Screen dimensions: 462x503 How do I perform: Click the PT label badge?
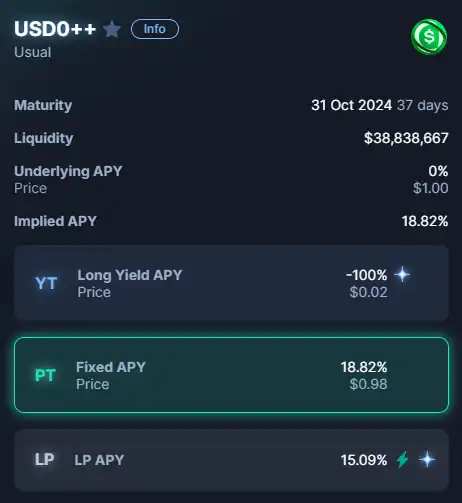45,375
